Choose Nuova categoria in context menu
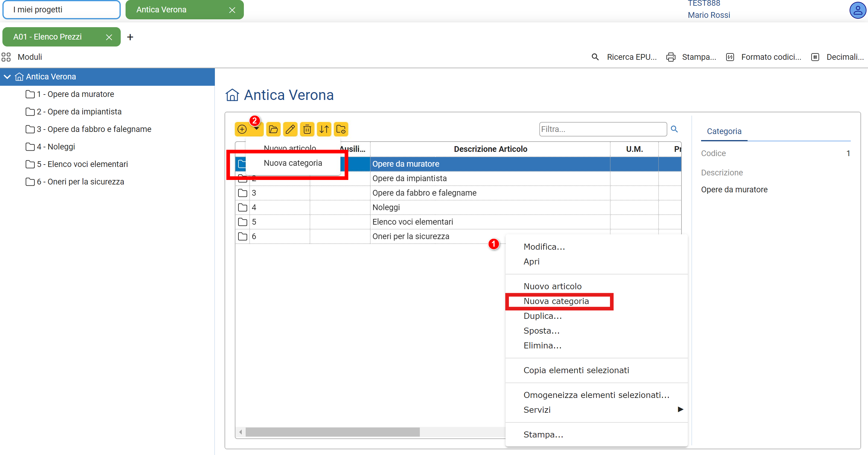The width and height of the screenshot is (868, 455). point(556,301)
